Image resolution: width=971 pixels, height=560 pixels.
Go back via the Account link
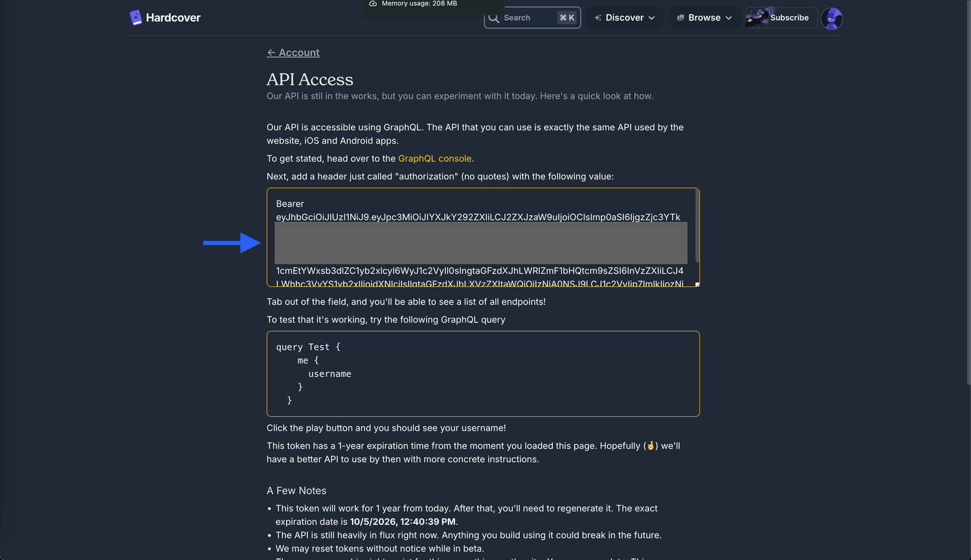[293, 52]
